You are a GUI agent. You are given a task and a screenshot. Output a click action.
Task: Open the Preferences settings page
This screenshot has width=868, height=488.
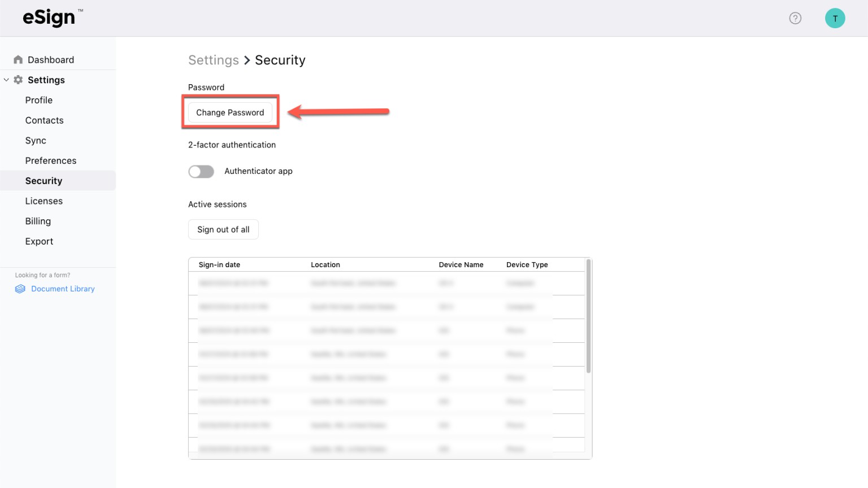coord(51,160)
